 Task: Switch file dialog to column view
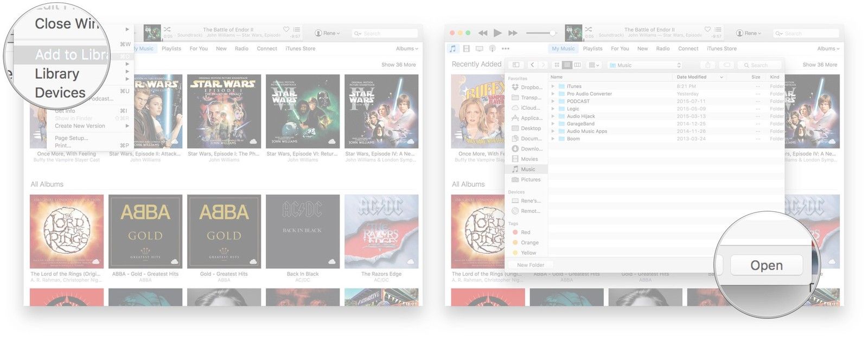tap(577, 65)
